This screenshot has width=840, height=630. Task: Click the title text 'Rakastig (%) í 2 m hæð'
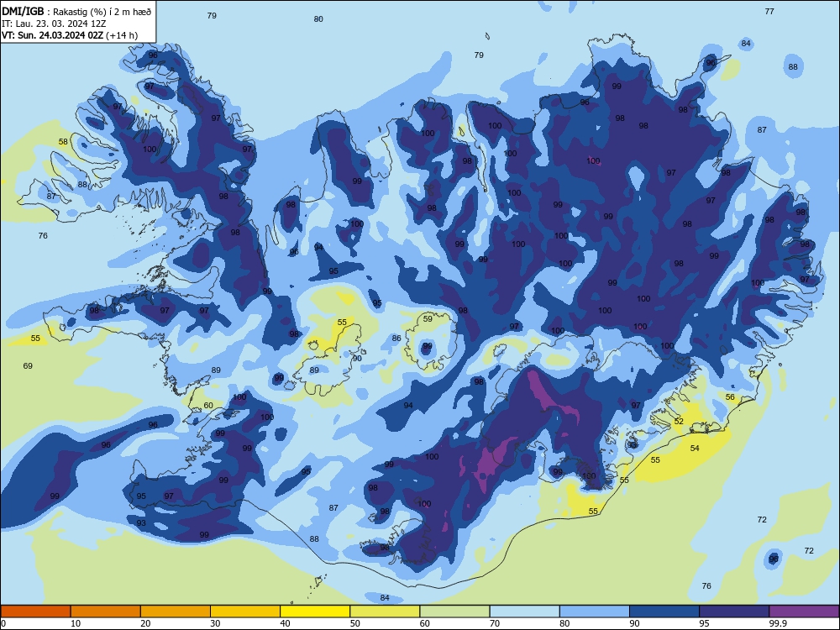(x=102, y=12)
